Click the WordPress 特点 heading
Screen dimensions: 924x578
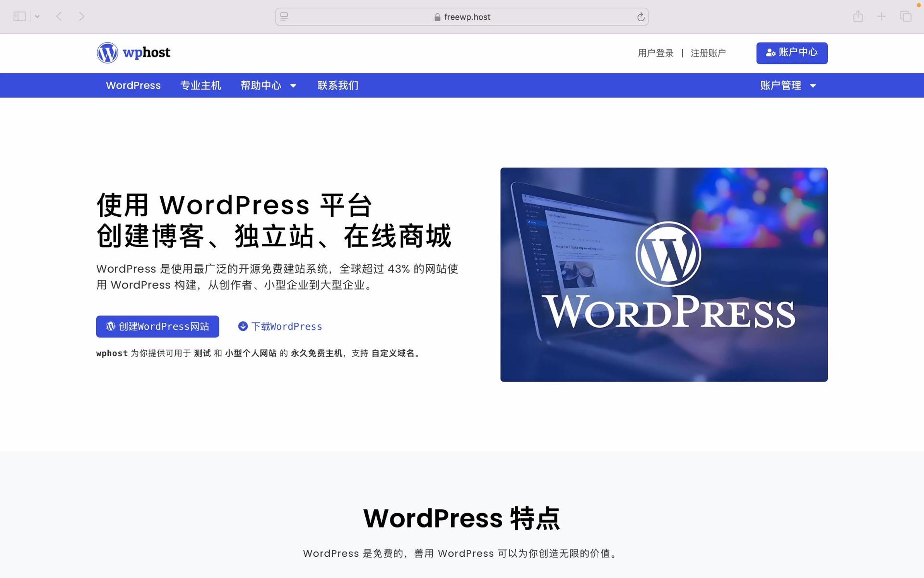pos(462,518)
